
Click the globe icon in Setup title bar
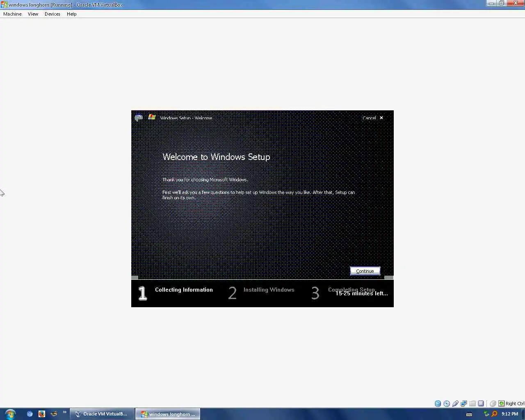[x=139, y=118]
